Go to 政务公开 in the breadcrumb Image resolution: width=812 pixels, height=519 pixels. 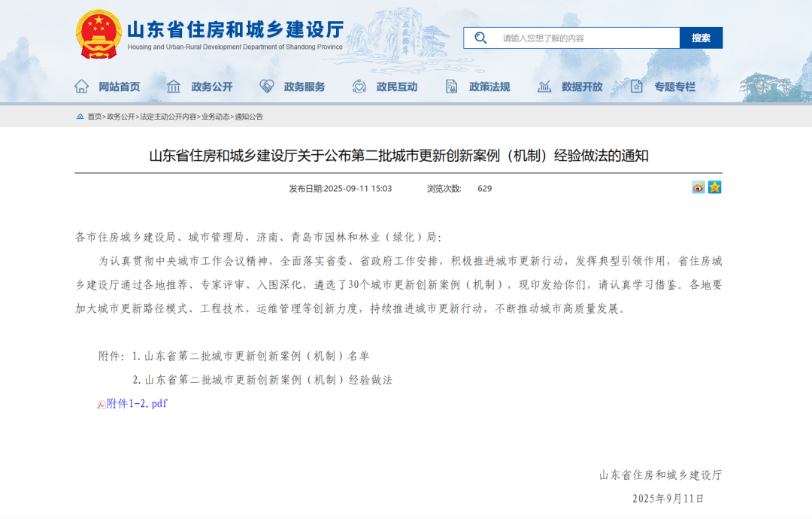pyautogui.click(x=120, y=117)
